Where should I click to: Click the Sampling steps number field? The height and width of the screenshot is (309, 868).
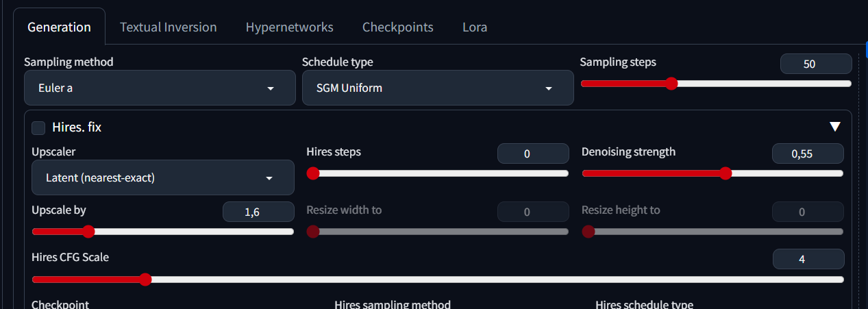[x=815, y=64]
